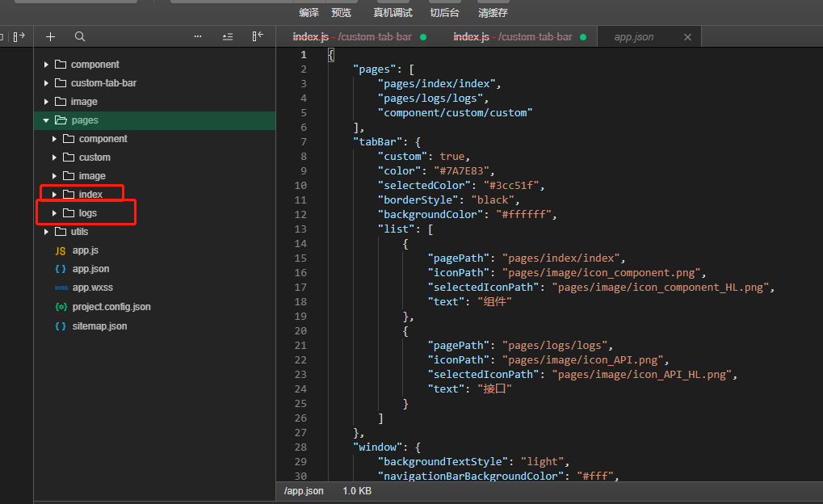
Task: Open app.wxss in the file tree
Action: (x=92, y=288)
